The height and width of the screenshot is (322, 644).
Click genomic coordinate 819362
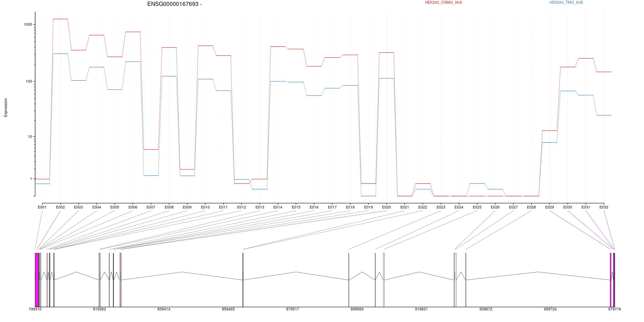point(100,309)
